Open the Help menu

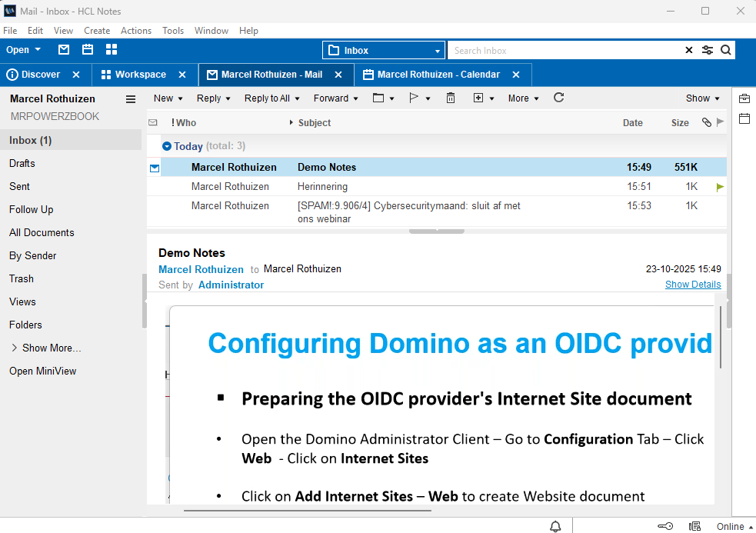[x=248, y=31]
